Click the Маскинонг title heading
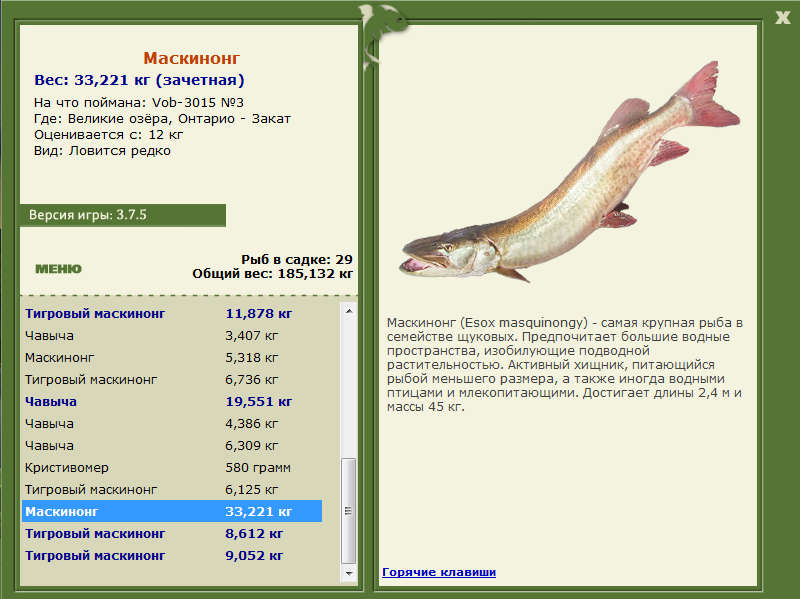Image resolution: width=800 pixels, height=599 pixels. click(x=191, y=58)
